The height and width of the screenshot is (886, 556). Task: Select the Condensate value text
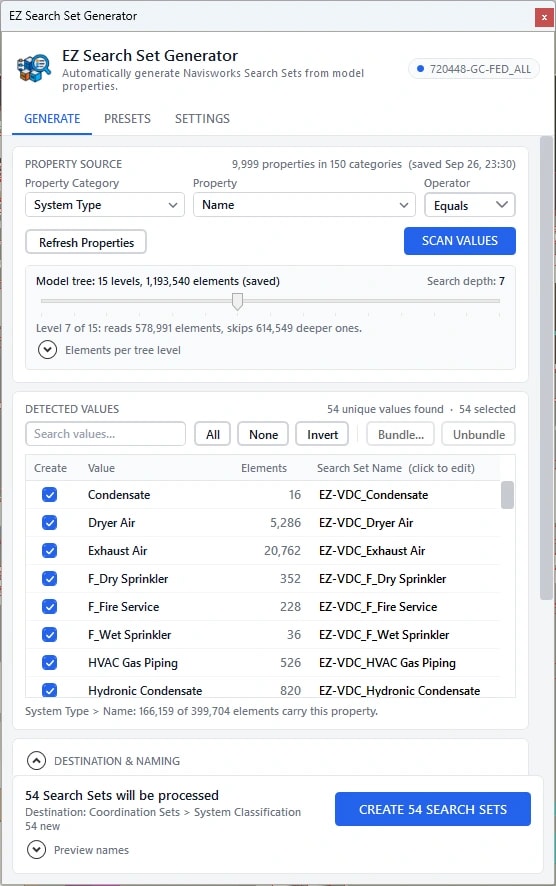119,495
